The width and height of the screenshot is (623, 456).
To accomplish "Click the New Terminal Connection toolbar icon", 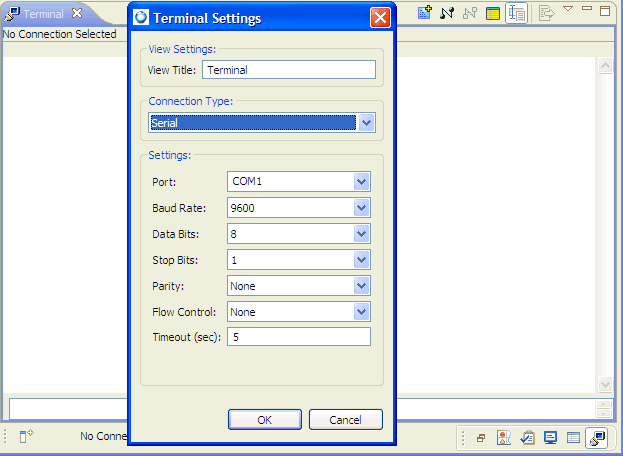I will click(x=425, y=13).
